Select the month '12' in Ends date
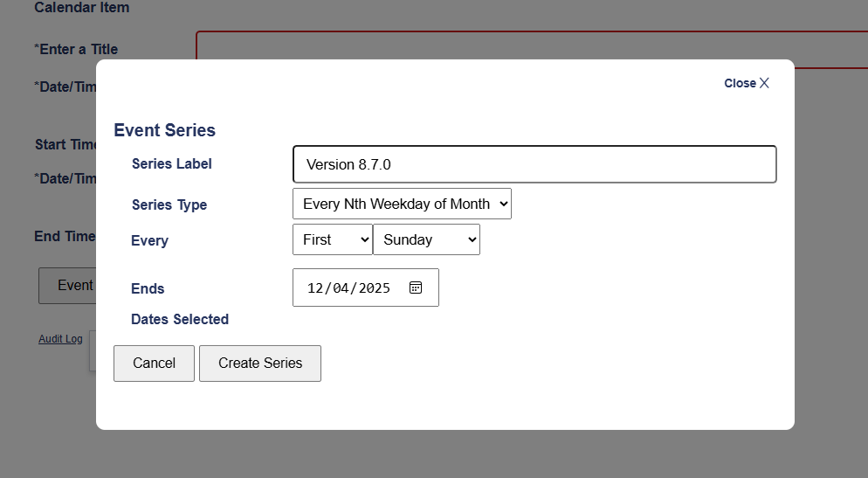The width and height of the screenshot is (868, 478). tap(315, 288)
